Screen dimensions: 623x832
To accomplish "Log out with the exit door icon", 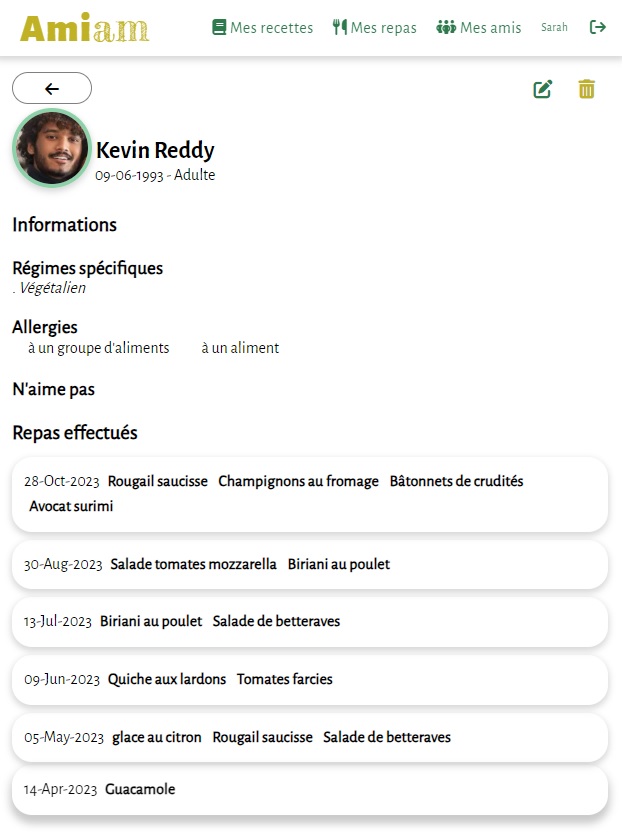I will pos(598,27).
